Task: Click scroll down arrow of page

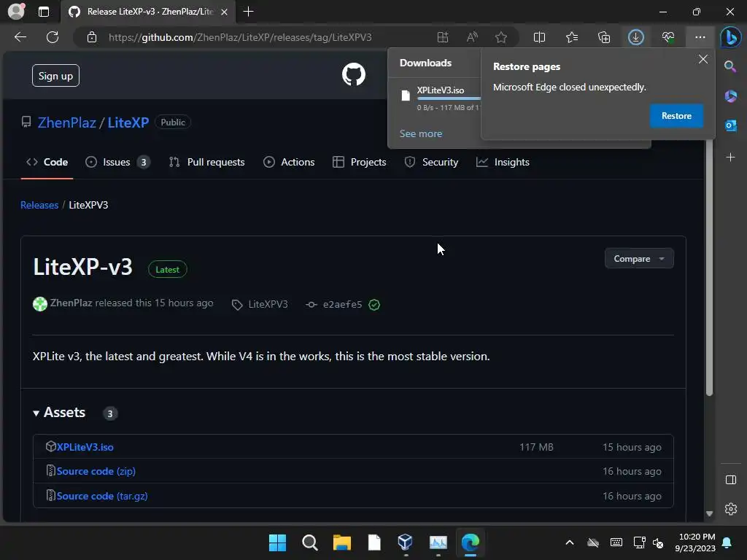Action: pyautogui.click(x=709, y=513)
